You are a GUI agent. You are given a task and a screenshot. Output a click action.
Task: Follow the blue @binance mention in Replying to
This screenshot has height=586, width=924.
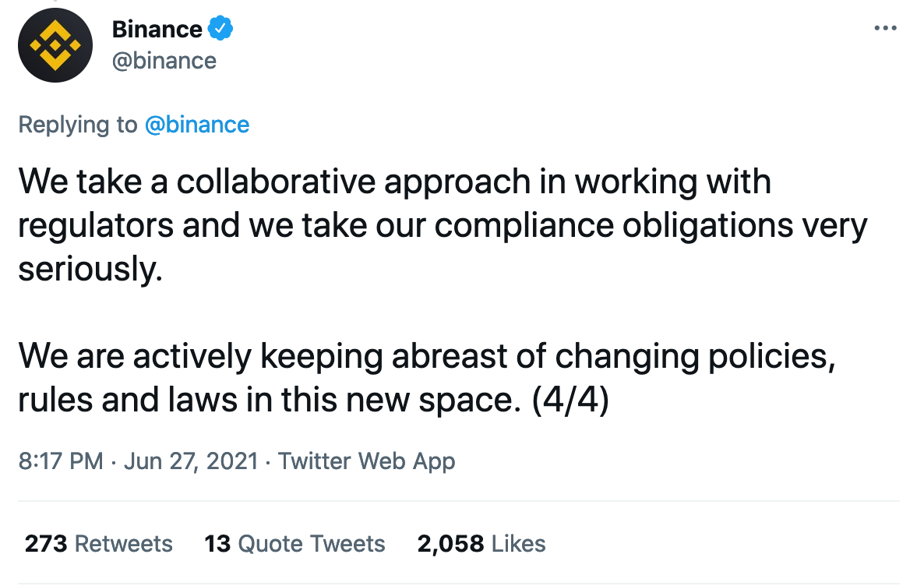(x=197, y=125)
